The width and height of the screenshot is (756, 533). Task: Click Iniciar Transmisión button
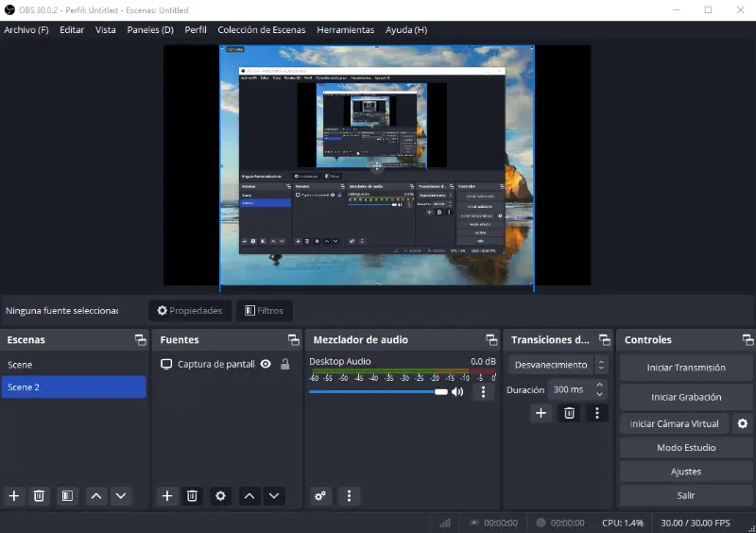(x=686, y=368)
